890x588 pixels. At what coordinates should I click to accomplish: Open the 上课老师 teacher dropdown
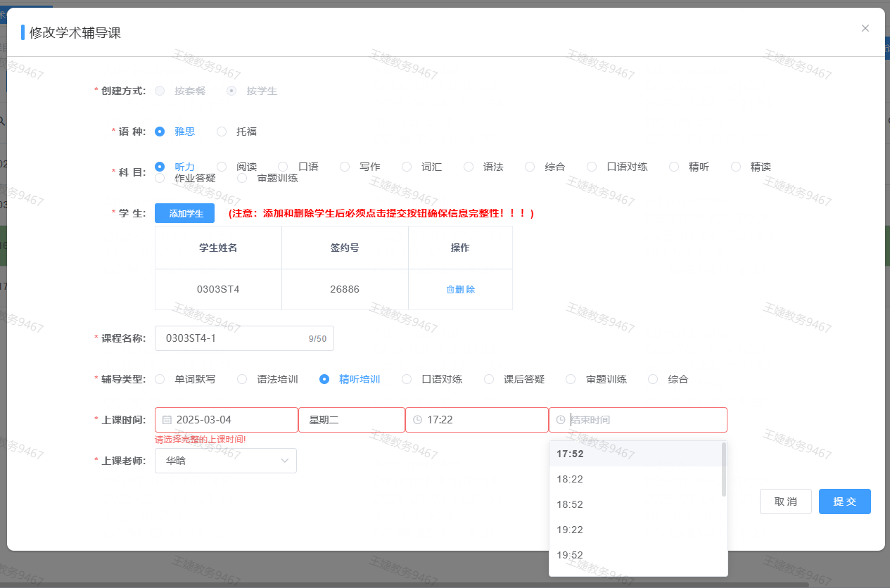pos(225,461)
